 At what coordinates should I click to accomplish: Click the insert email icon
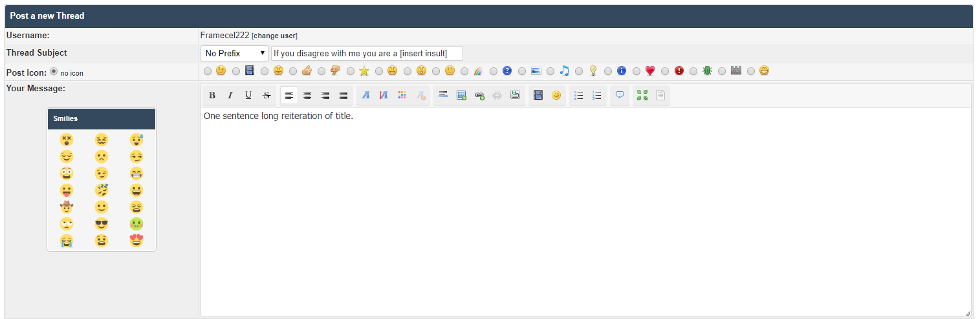tap(516, 95)
